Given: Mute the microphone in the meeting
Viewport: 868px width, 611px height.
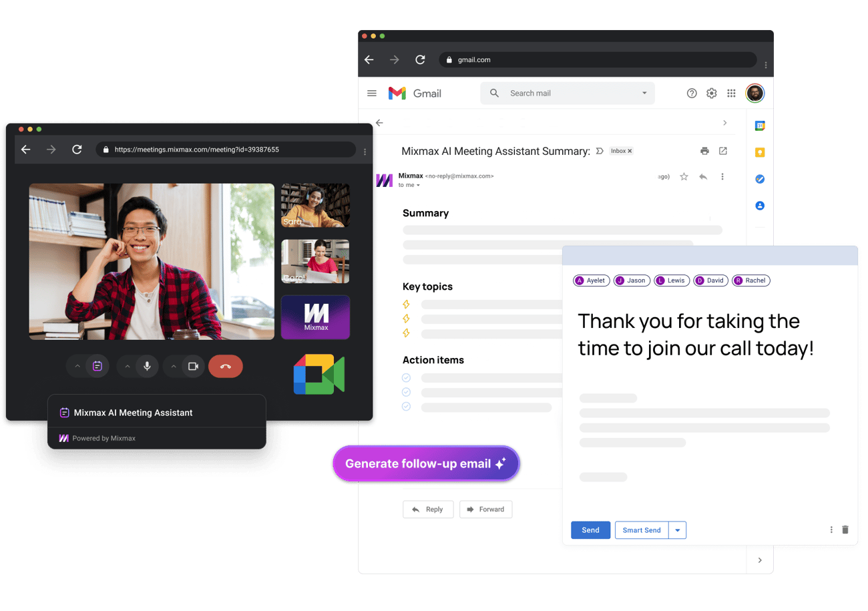Looking at the screenshot, I should 148,366.
